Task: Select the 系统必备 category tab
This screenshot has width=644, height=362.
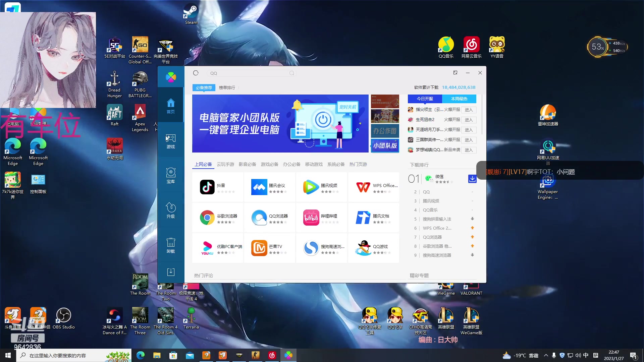Action: click(336, 164)
